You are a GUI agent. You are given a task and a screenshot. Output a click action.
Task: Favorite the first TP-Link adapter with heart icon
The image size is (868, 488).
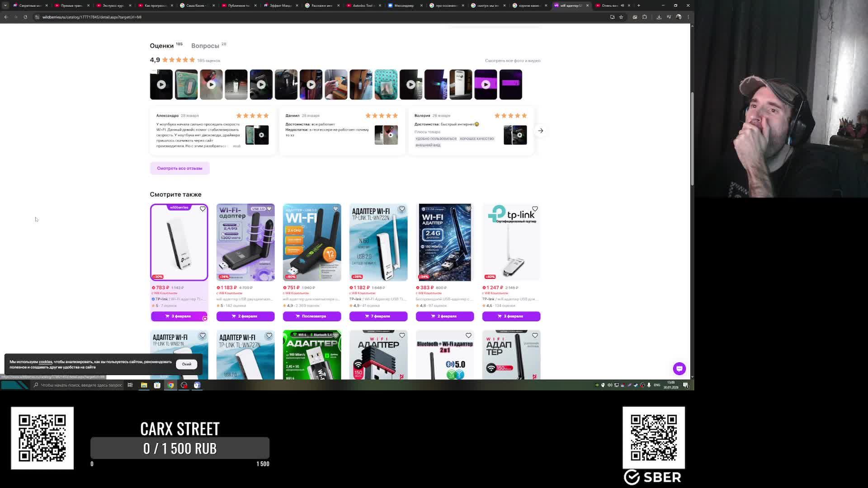point(203,209)
